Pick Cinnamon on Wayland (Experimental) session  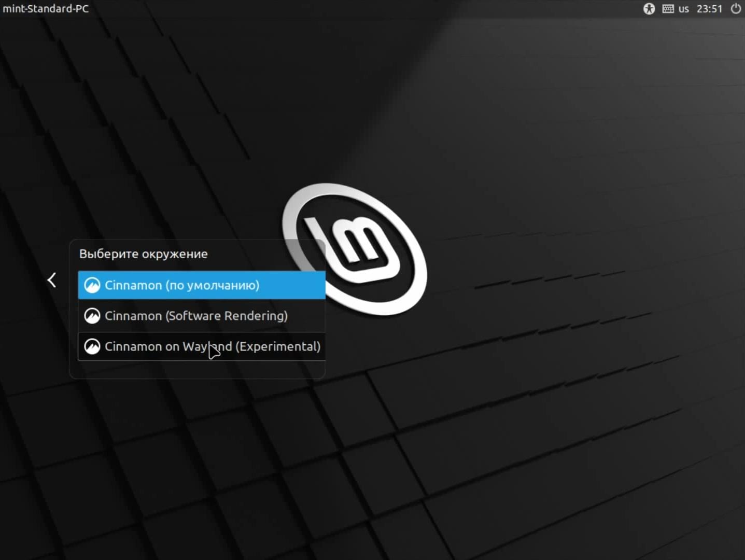202,346
